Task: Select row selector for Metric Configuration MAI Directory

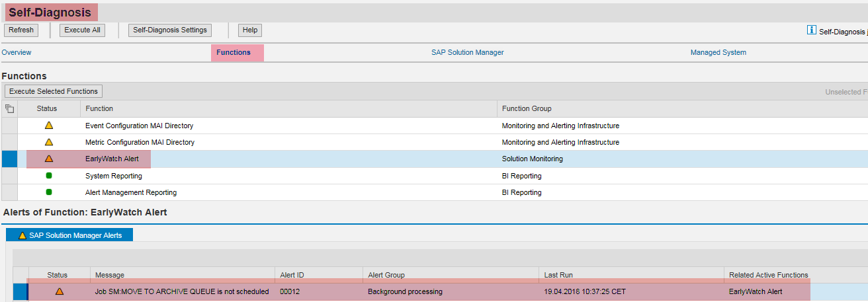Action: (9, 142)
